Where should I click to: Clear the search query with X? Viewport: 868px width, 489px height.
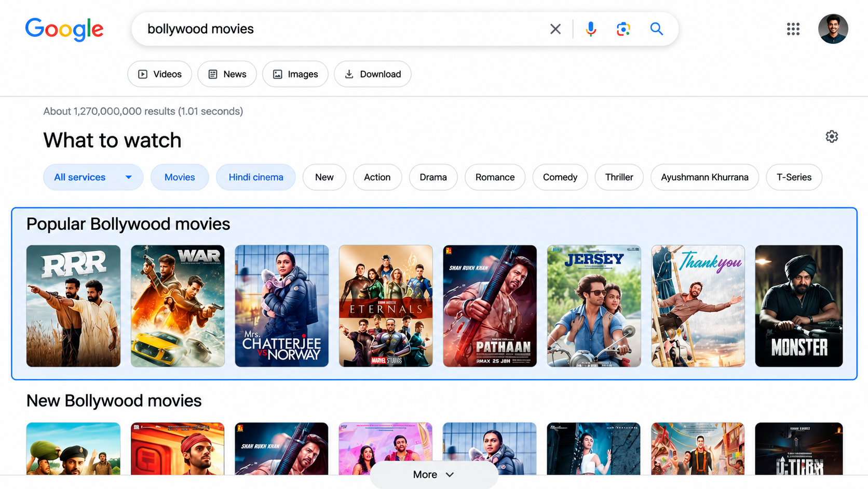tap(555, 29)
